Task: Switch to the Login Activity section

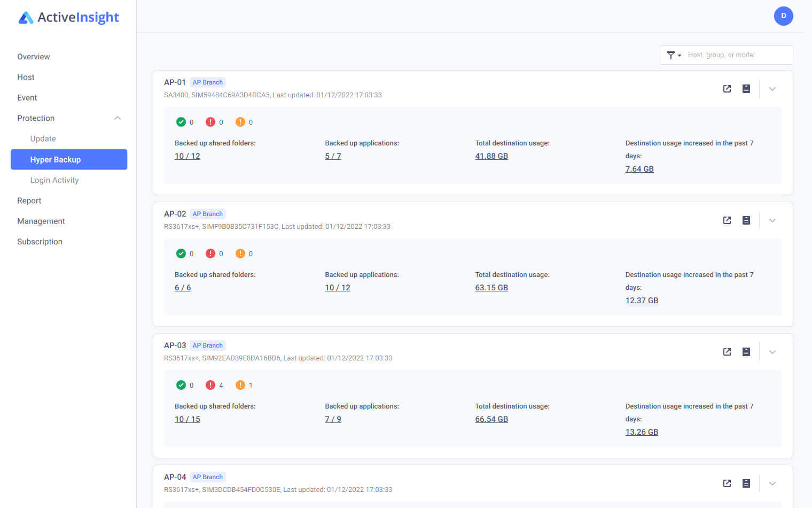Action: 54,180
